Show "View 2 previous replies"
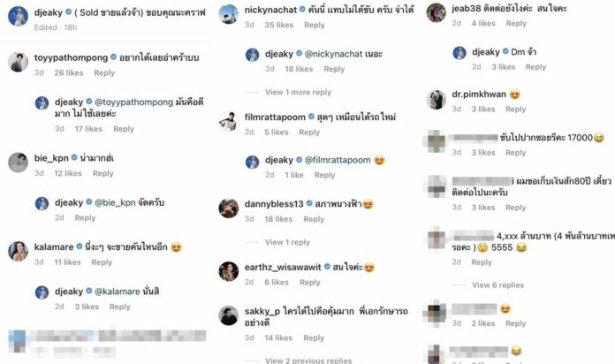The image size is (615, 364). pyautogui.click(x=308, y=360)
